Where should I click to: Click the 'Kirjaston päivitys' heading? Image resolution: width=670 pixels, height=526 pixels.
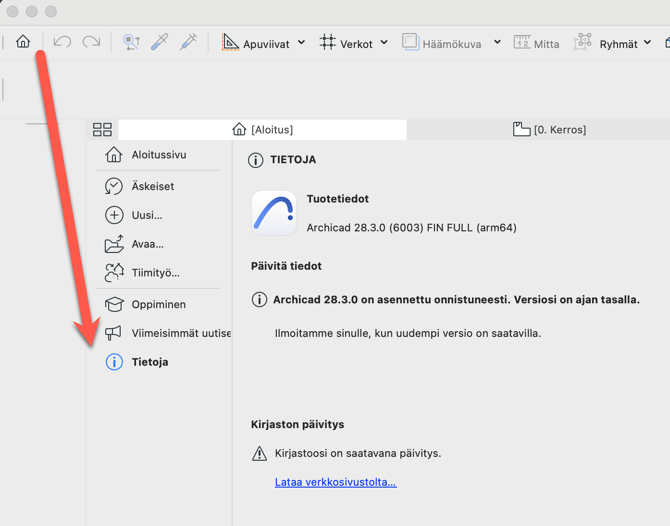297,424
